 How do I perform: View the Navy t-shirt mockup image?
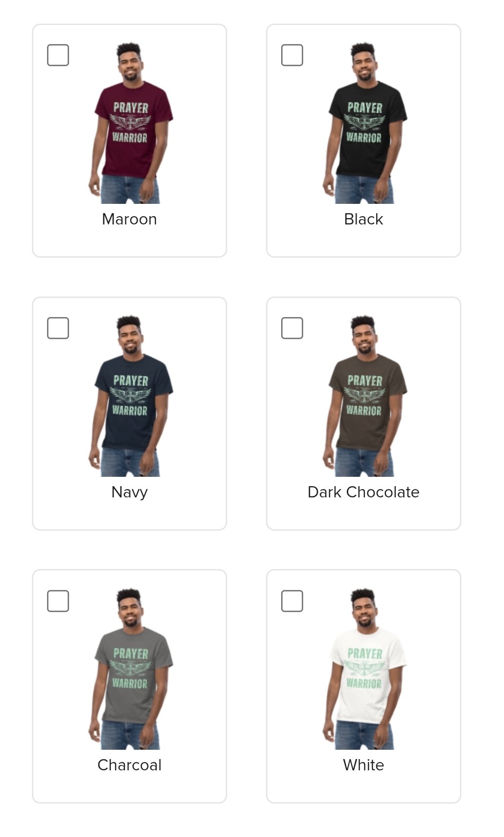(130, 396)
